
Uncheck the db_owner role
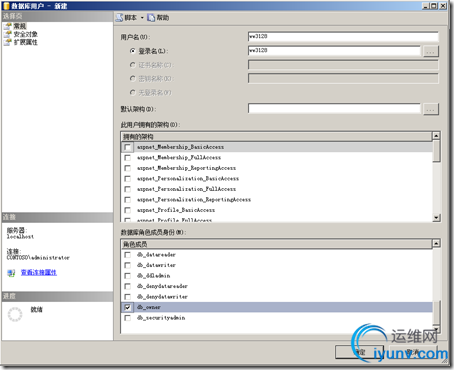[127, 307]
